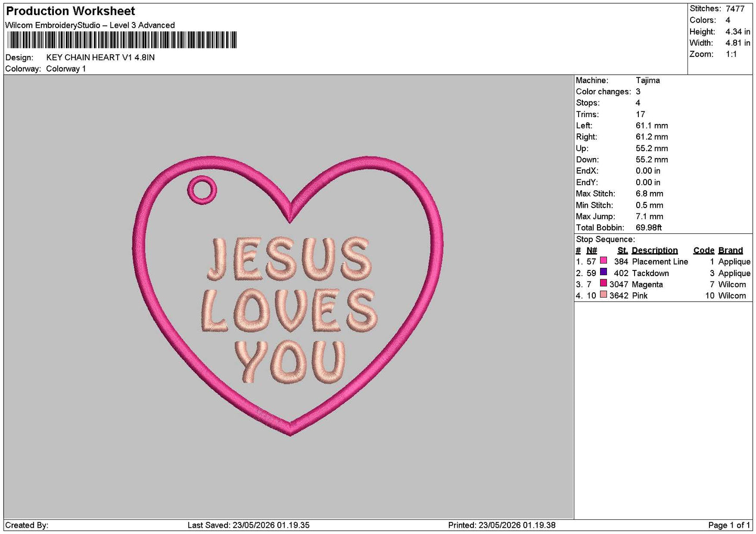
Task: Click the 'Description' column header
Action: coord(655,251)
